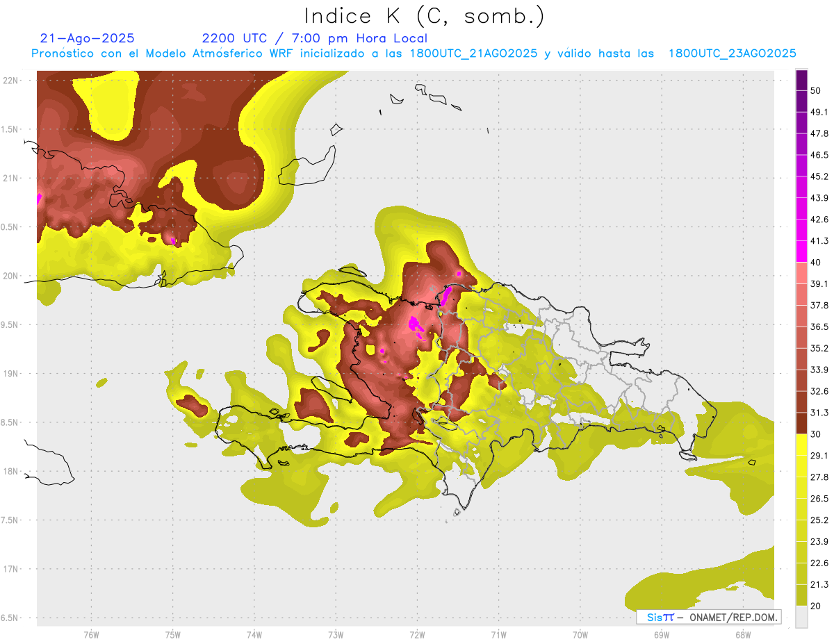The width and height of the screenshot is (834, 644).
Task: Click colorbar label '41.3'
Action: point(819,241)
